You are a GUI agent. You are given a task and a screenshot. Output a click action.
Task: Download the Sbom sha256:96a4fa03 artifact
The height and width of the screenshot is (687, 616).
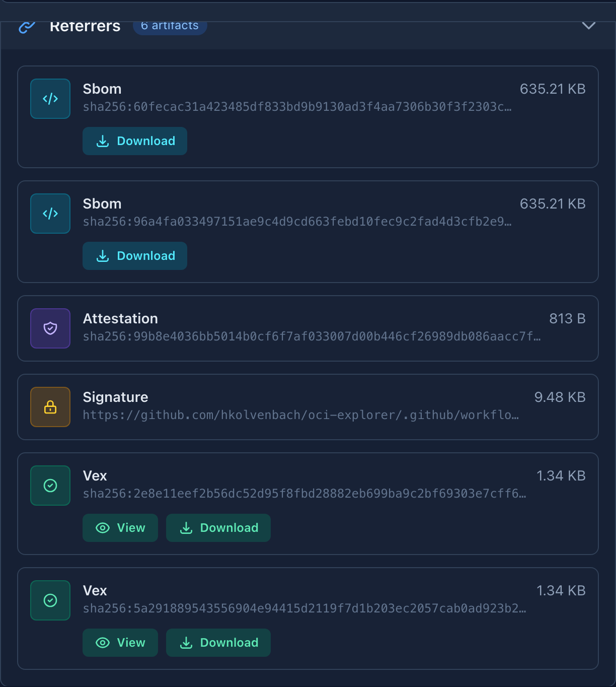[135, 256]
